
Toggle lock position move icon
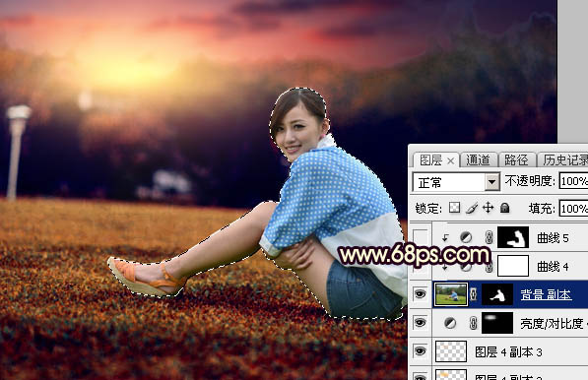pyautogui.click(x=489, y=208)
